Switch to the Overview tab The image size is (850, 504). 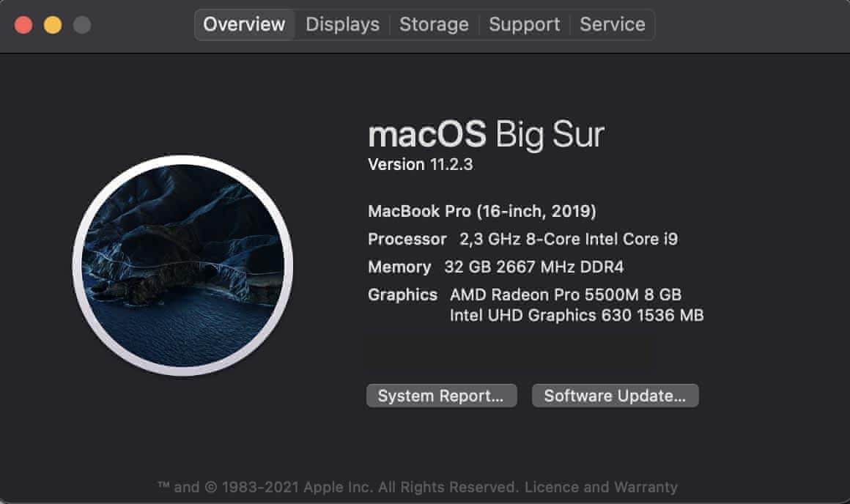[x=244, y=24]
